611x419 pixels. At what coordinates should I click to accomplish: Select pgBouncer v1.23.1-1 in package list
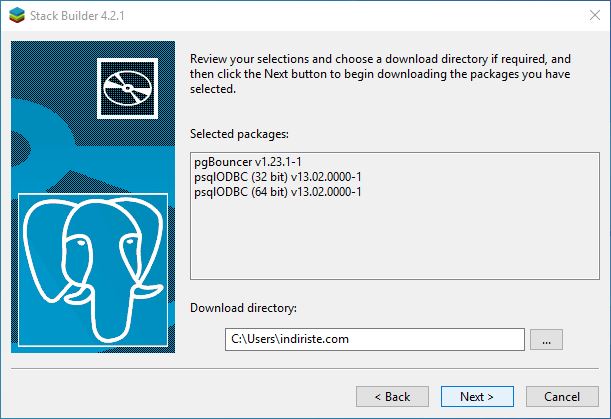[248, 162]
